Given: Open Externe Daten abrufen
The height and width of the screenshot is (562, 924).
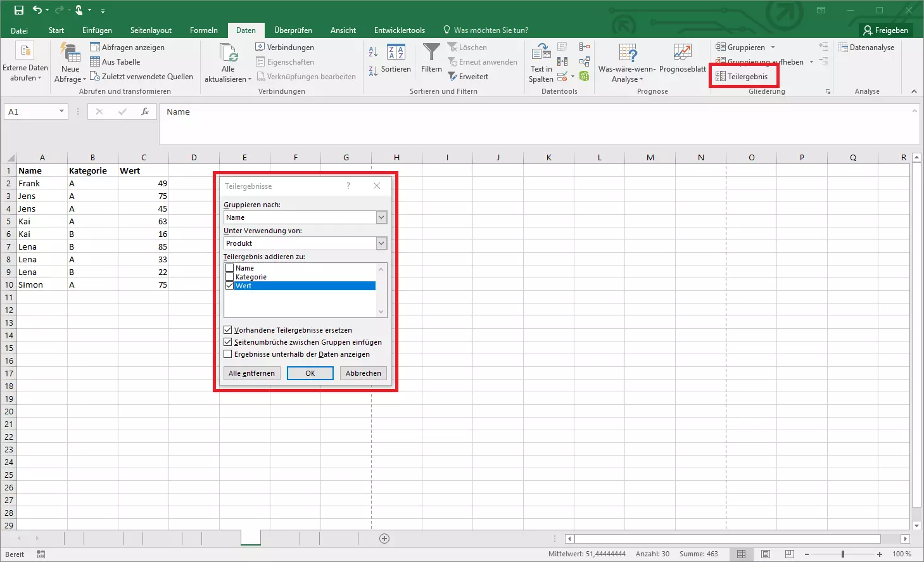Looking at the screenshot, I should point(25,63).
